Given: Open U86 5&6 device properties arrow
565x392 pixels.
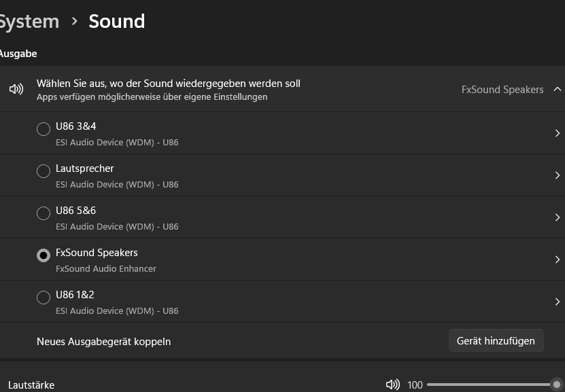Looking at the screenshot, I should [558, 217].
